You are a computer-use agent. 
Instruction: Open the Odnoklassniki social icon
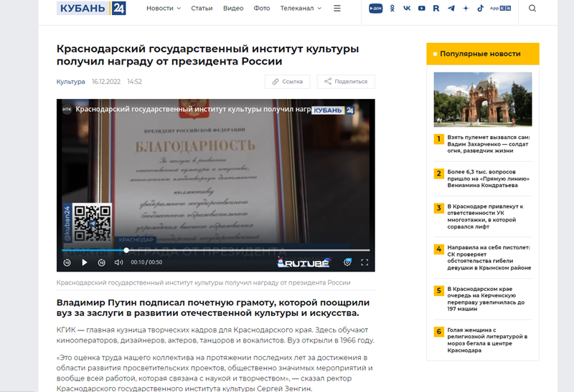392,8
